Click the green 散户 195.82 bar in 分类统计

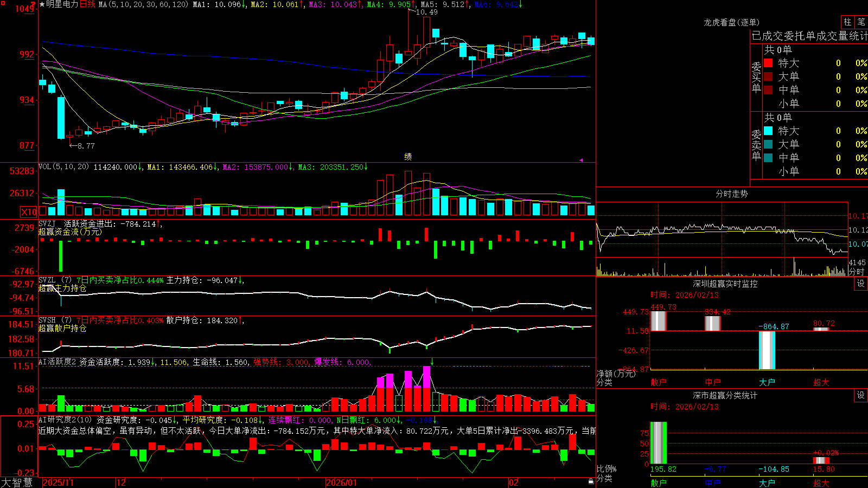(659, 443)
